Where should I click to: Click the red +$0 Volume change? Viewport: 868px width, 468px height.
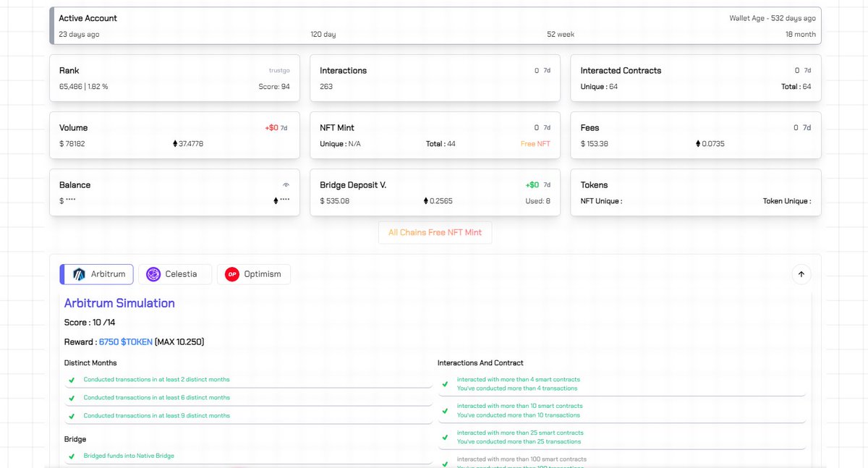271,128
